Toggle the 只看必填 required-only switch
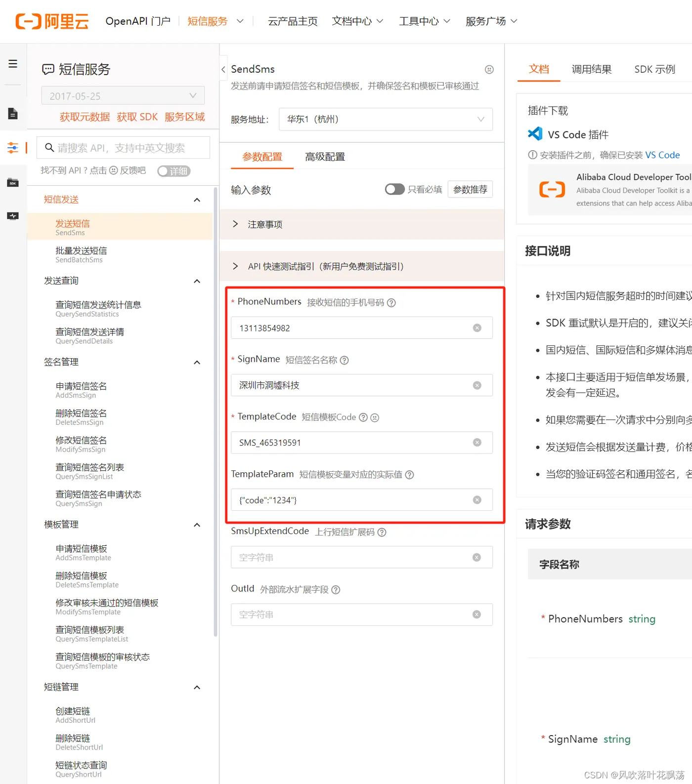The width and height of the screenshot is (692, 784). tap(395, 189)
